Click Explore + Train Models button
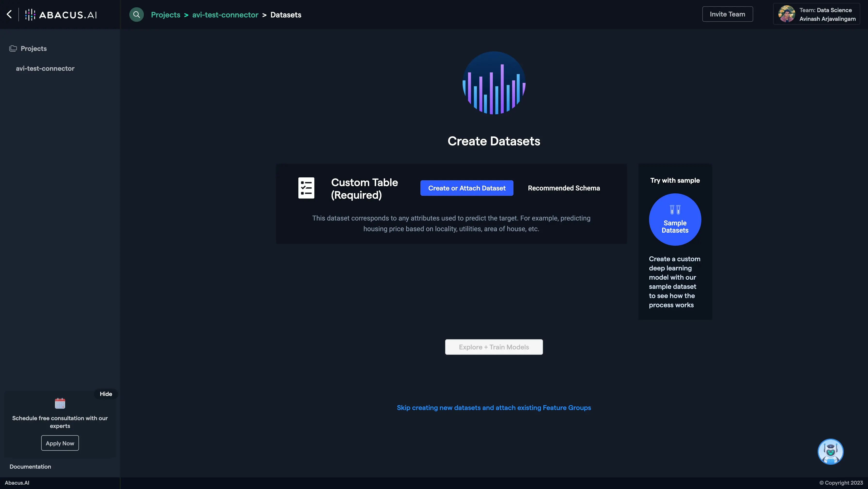Viewport: 868px width, 489px height. 494,347
